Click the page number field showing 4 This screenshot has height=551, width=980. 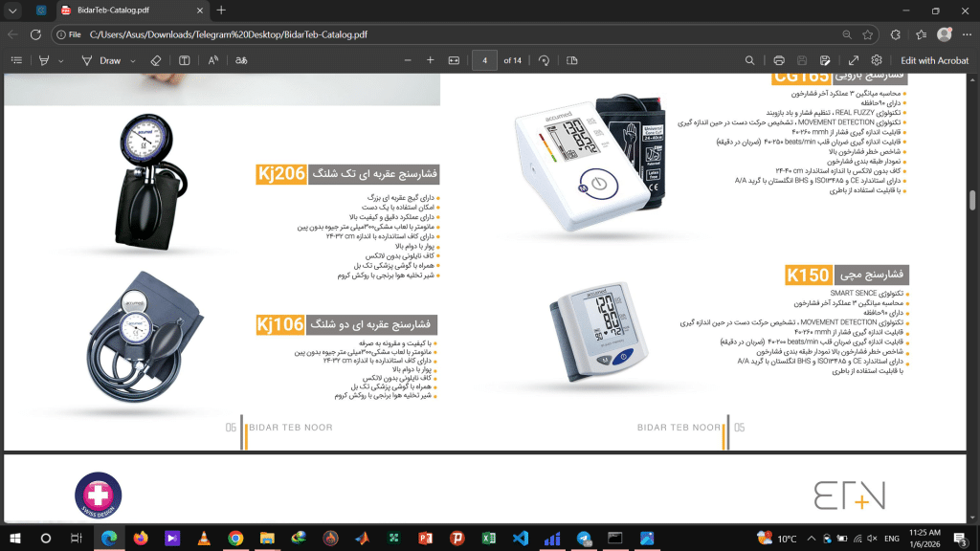(x=484, y=60)
